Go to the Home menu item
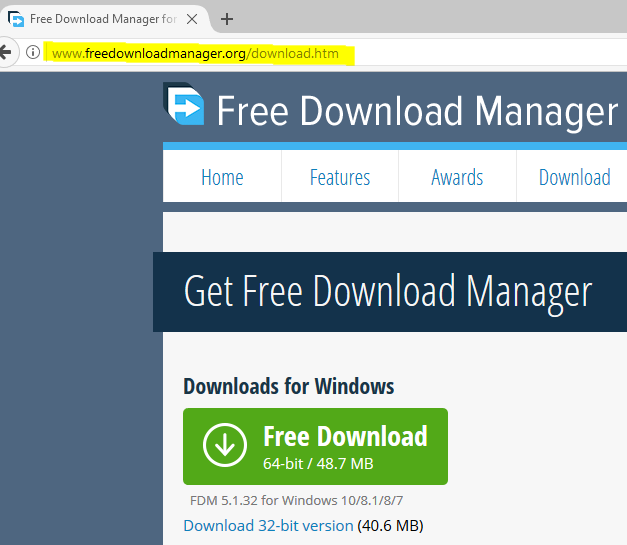The width and height of the screenshot is (627, 545). 222,177
